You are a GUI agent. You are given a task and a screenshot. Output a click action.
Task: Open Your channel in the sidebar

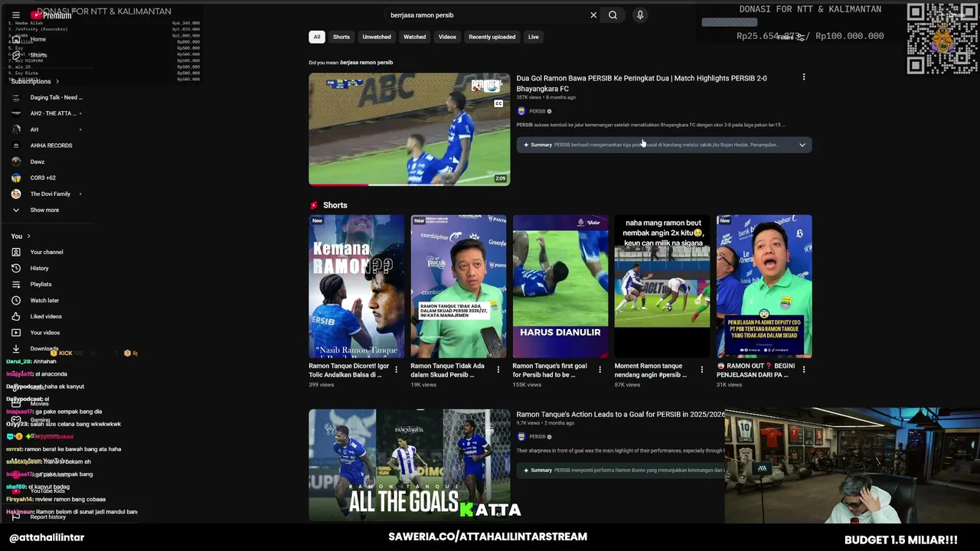click(x=47, y=252)
